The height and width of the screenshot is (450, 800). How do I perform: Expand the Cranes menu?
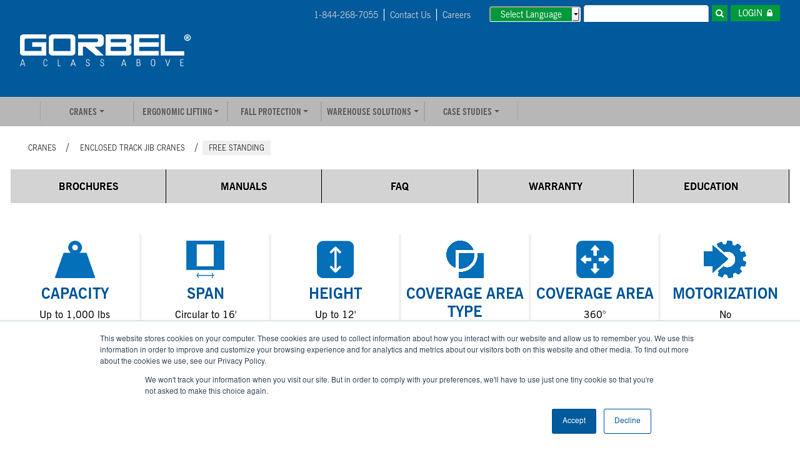(x=87, y=112)
